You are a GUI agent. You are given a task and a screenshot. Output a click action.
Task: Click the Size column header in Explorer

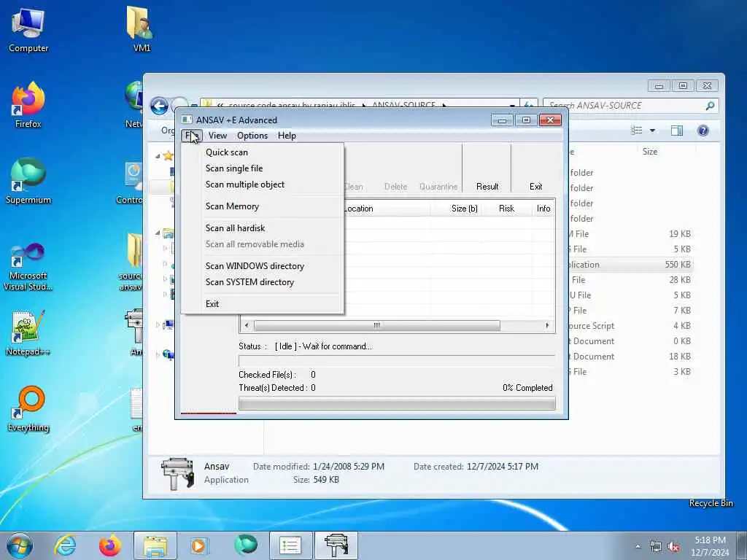point(650,152)
